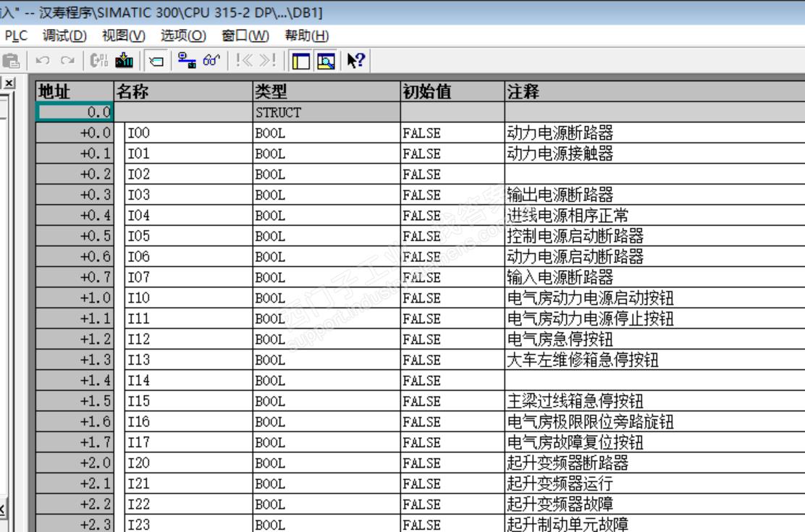Click the 初始值 column header

452,91
